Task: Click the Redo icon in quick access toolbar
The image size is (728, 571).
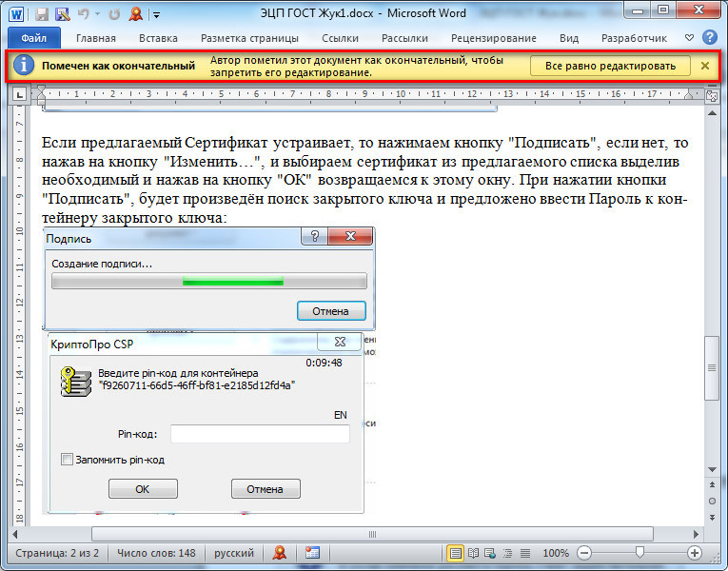Action: (x=114, y=14)
